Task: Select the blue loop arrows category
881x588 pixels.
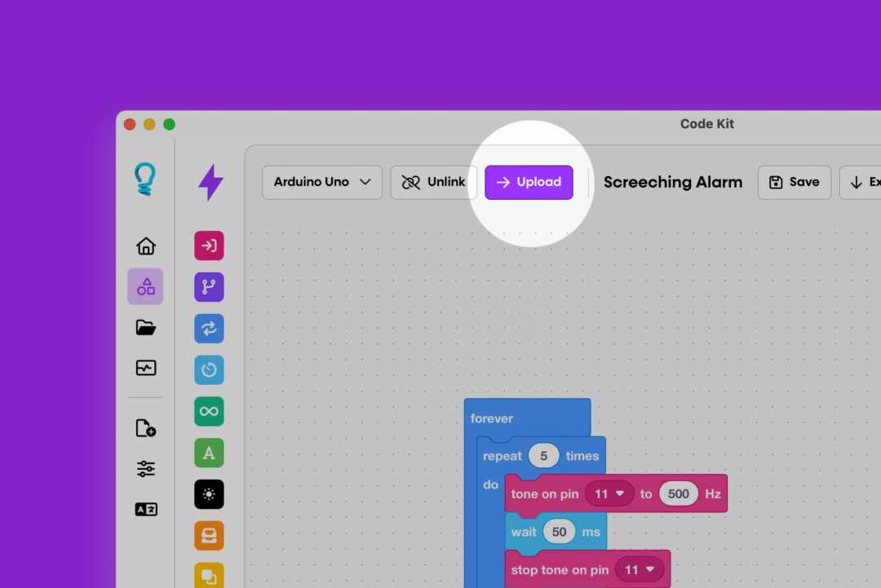Action: tap(209, 329)
